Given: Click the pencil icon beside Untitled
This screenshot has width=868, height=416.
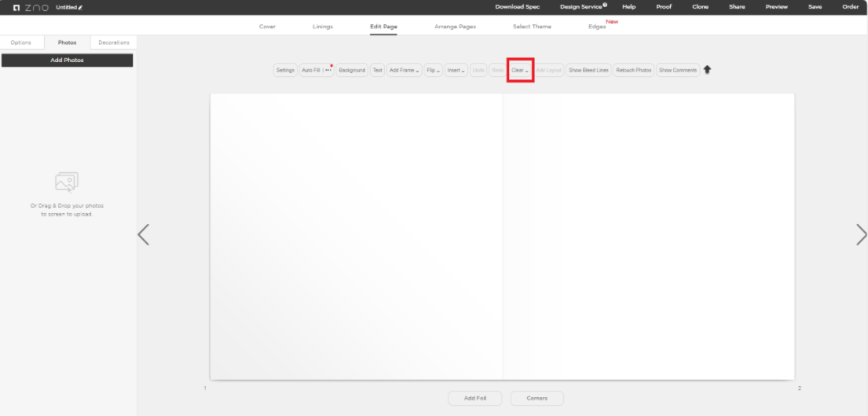Looking at the screenshot, I should (x=80, y=7).
